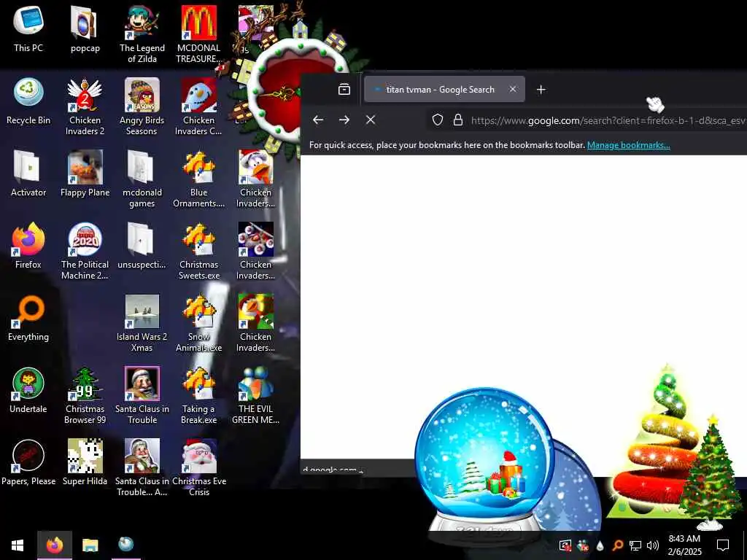This screenshot has height=560, width=747.
Task: Go forward one page in Firefox
Action: pyautogui.click(x=344, y=120)
